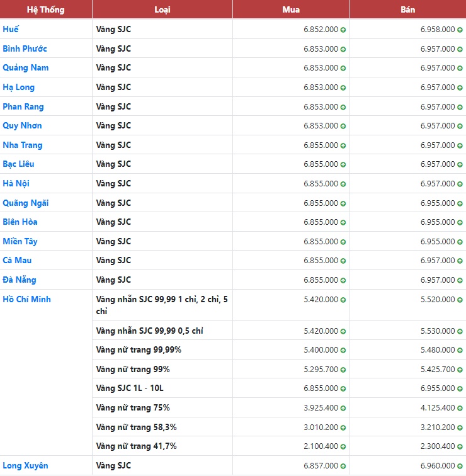This screenshot has height=476, width=466.
Task: Click the green icon beside buy price 2.100.400
Action: (343, 446)
